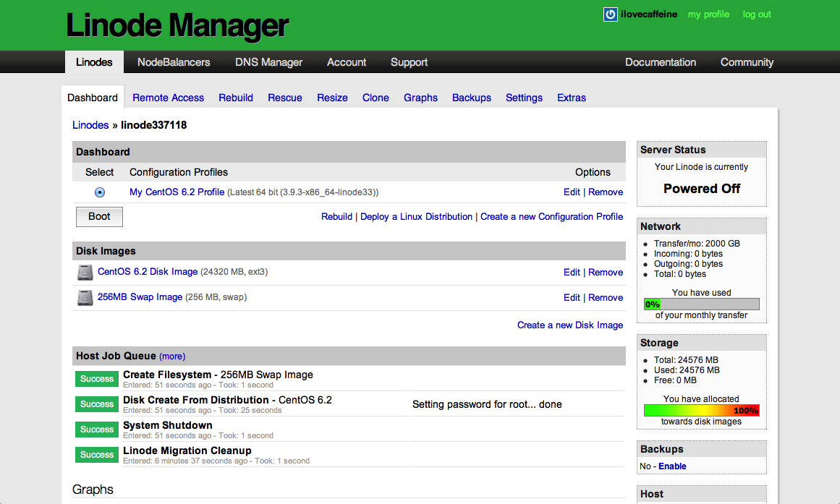The width and height of the screenshot is (840, 504).
Task: Open the Settings tab
Action: tap(524, 98)
